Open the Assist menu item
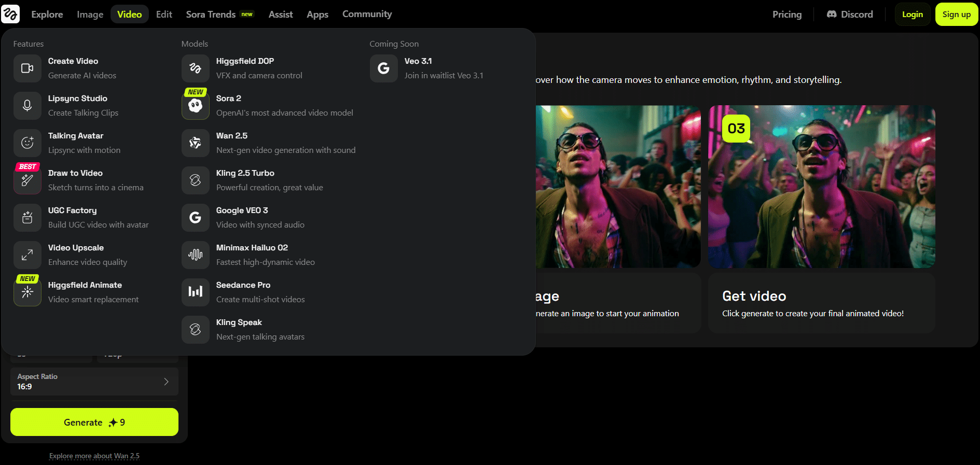This screenshot has width=980, height=465. click(x=281, y=15)
